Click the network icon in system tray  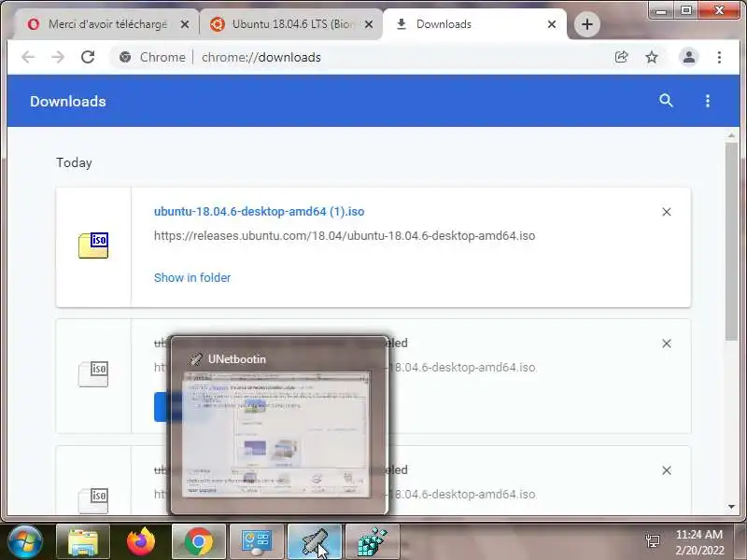point(652,541)
